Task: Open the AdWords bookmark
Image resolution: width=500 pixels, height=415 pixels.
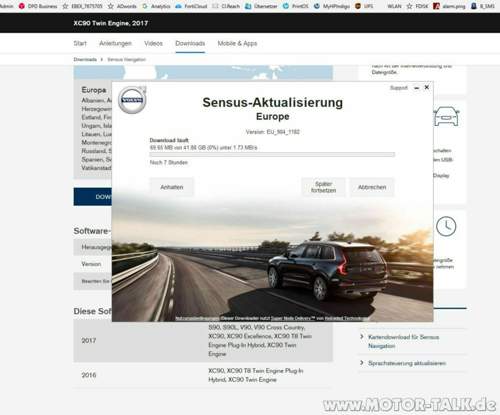Action: point(122,6)
